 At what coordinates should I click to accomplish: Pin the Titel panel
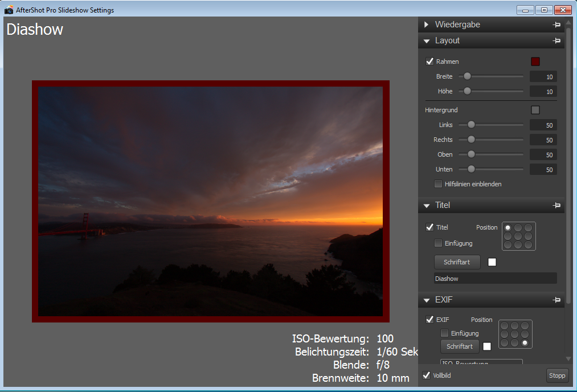click(556, 206)
